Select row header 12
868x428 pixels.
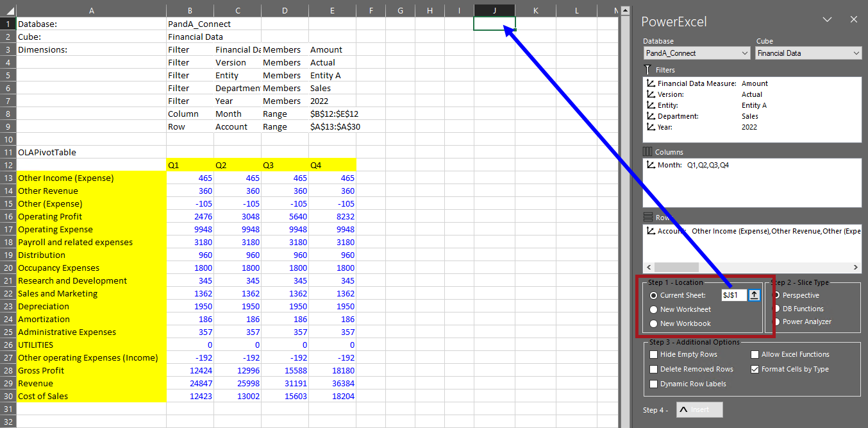(8, 165)
